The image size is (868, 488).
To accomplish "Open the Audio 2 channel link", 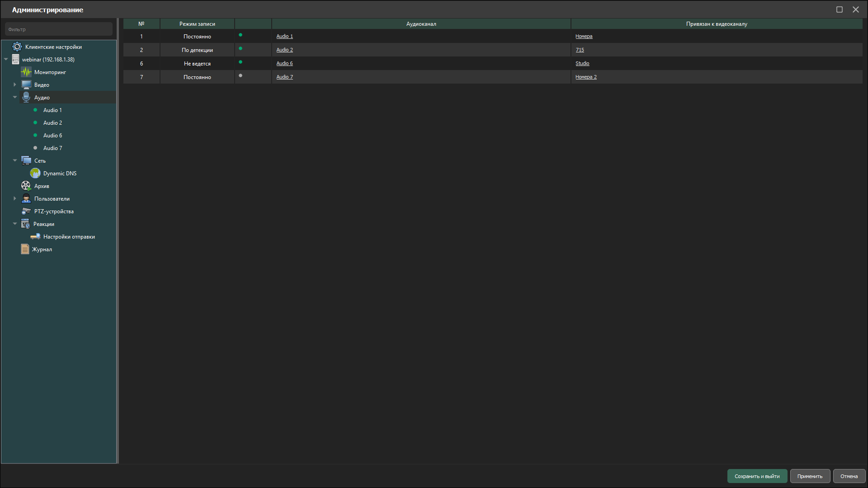I will [284, 50].
